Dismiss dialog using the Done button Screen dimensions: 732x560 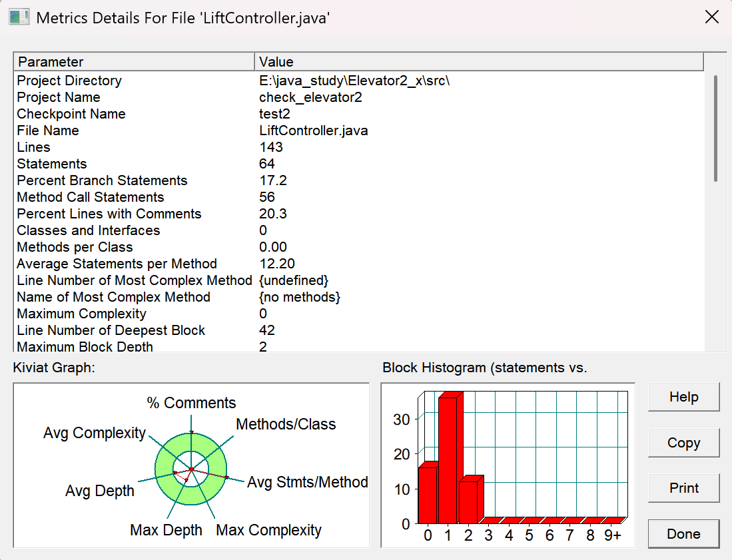(x=683, y=534)
